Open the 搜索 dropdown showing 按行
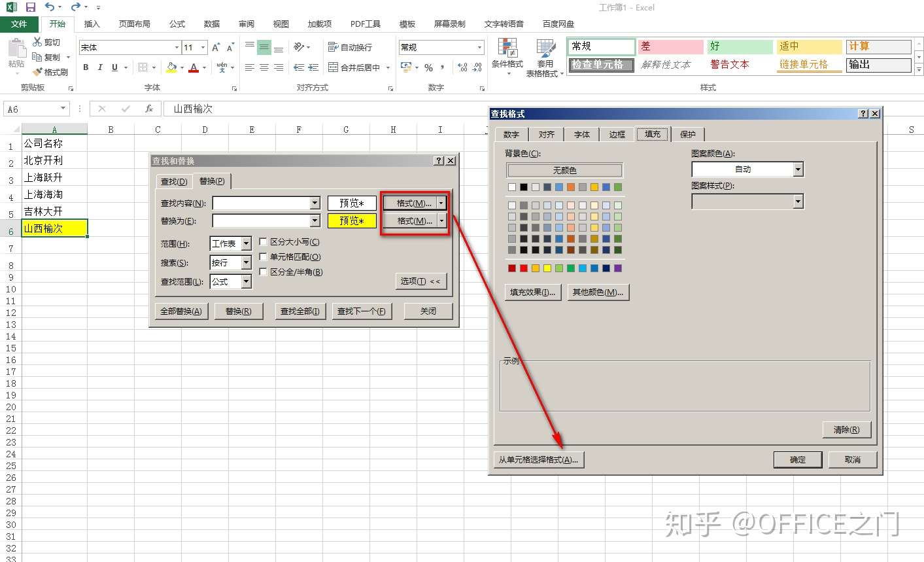Image resolution: width=924 pixels, height=562 pixels. [246, 262]
